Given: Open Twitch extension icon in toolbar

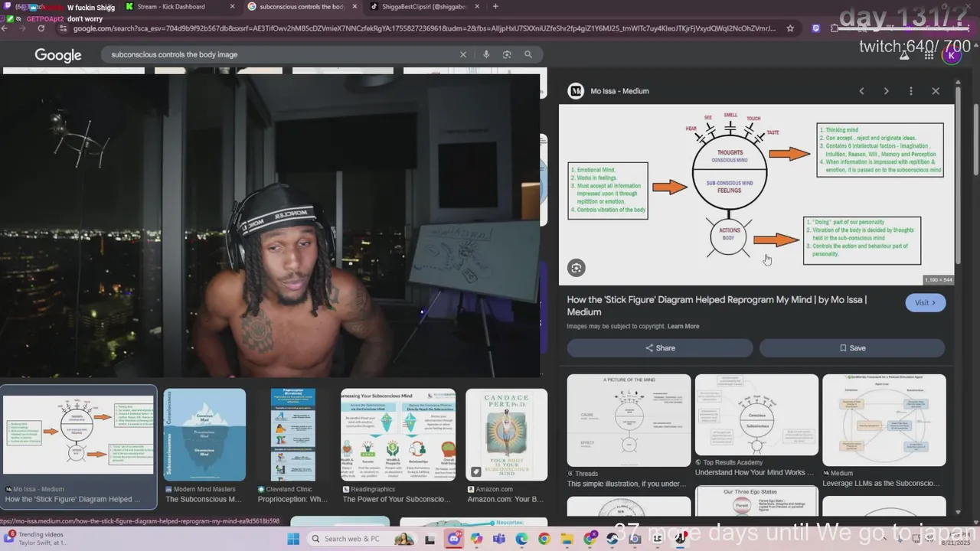Looking at the screenshot, I should click(x=815, y=28).
